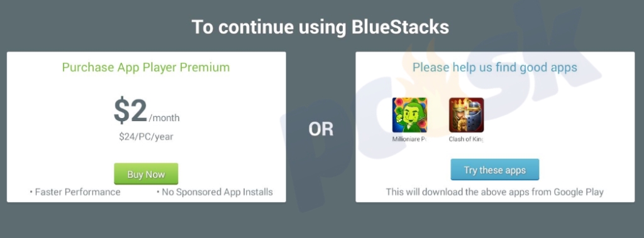Click the $2 per month price
The height and width of the screenshot is (238, 644).
(147, 111)
